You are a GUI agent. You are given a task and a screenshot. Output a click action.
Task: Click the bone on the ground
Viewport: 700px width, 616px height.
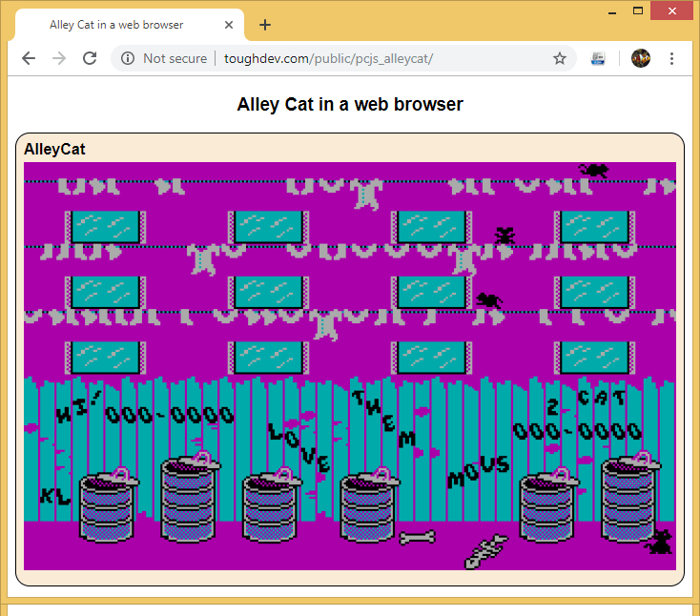(x=418, y=538)
